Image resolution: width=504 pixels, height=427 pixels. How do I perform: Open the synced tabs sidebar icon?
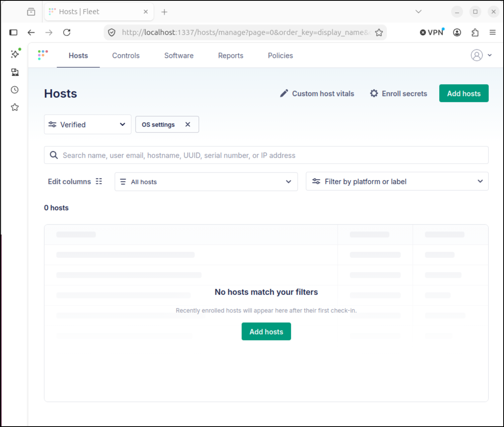click(15, 72)
